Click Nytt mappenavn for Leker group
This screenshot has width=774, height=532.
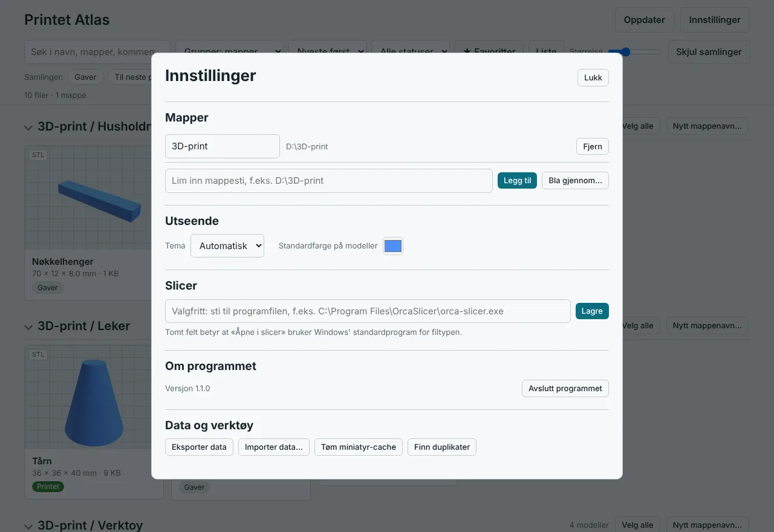[707, 325]
